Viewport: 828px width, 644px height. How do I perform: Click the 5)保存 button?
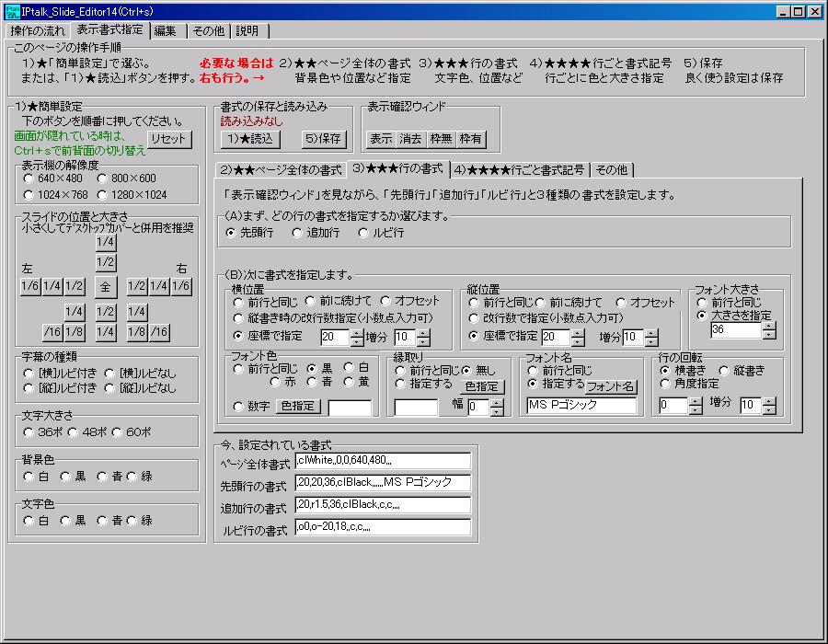[x=323, y=139]
